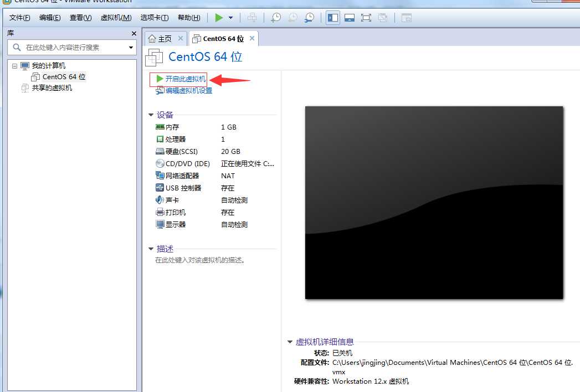Select CentOS 64 位 in library tree

[64, 77]
